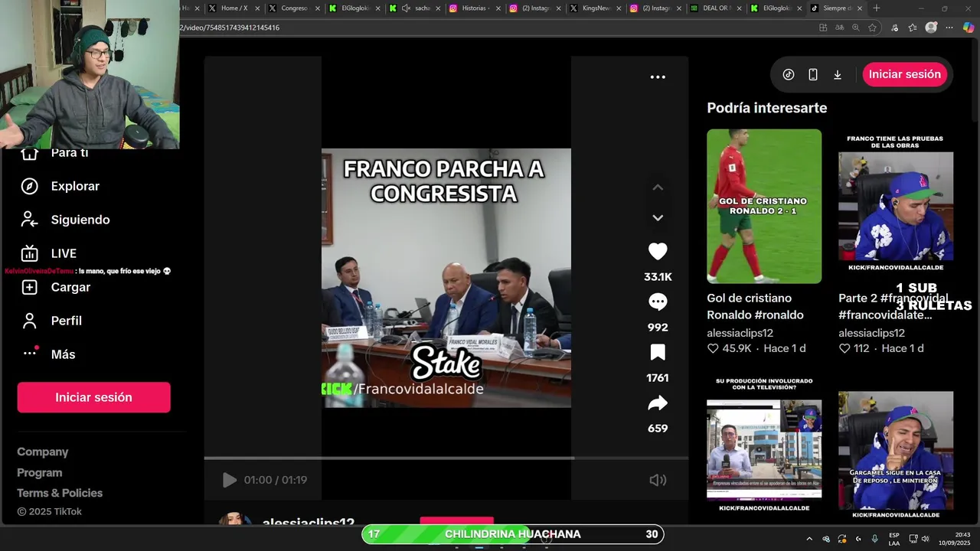Click the coin icon in the top bar
980x551 pixels.
coord(789,74)
